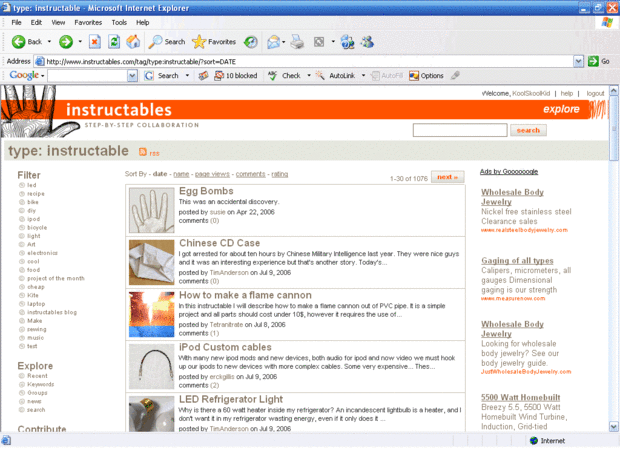Viewport: 620px width, 465px height.
Task: Click the AutoLink icon
Action: pos(320,76)
